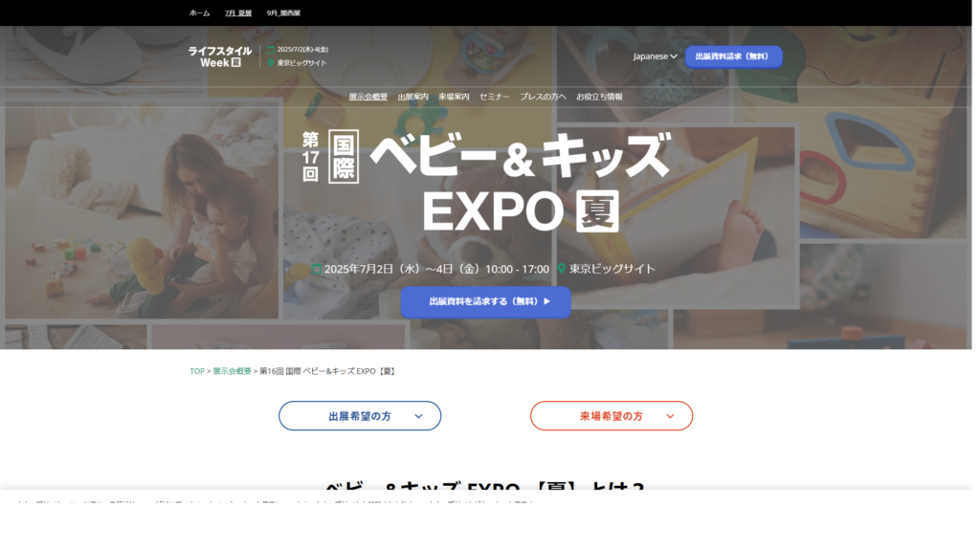Click the 展示会概要 breadcrumb link
980x551 pixels.
tap(232, 371)
